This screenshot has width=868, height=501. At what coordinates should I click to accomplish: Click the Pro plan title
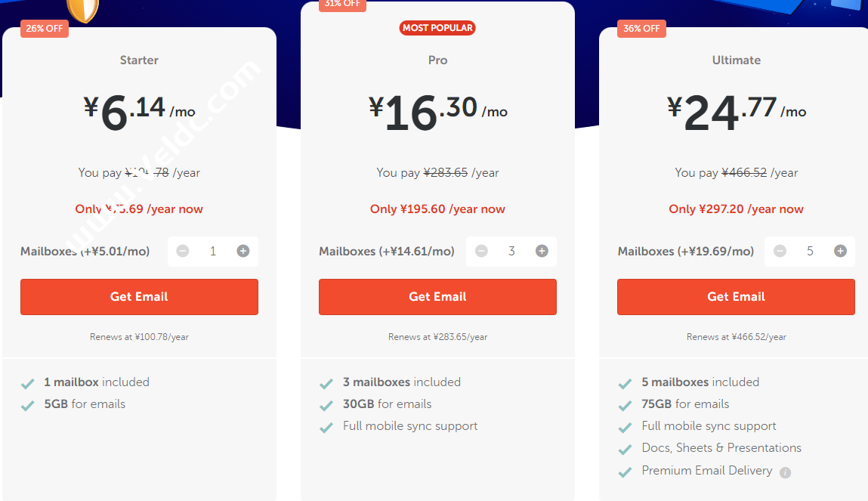tap(437, 60)
